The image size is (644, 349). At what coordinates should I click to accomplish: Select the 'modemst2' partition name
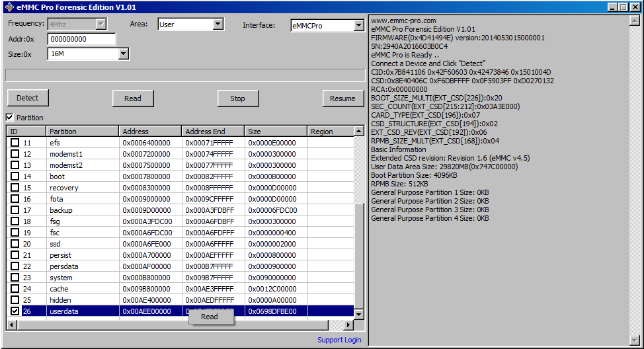click(x=66, y=165)
